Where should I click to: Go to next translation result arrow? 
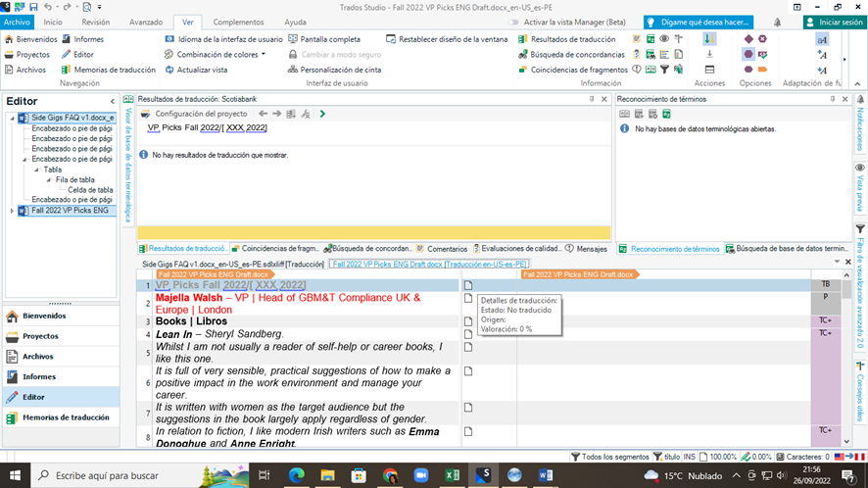pos(277,114)
